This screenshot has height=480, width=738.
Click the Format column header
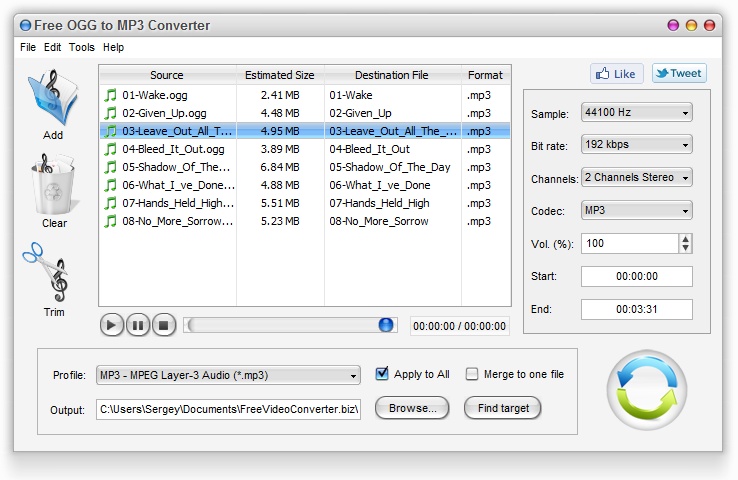click(485, 75)
